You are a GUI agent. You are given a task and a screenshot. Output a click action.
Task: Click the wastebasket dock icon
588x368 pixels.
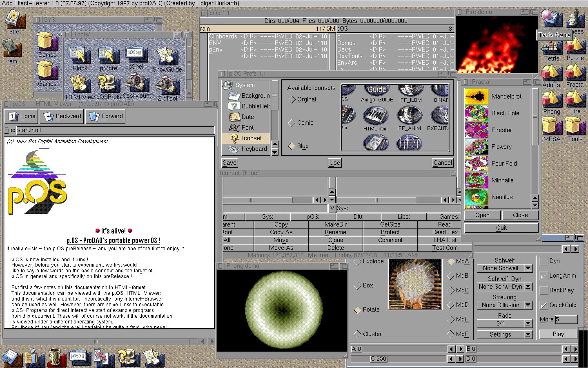[56, 357]
